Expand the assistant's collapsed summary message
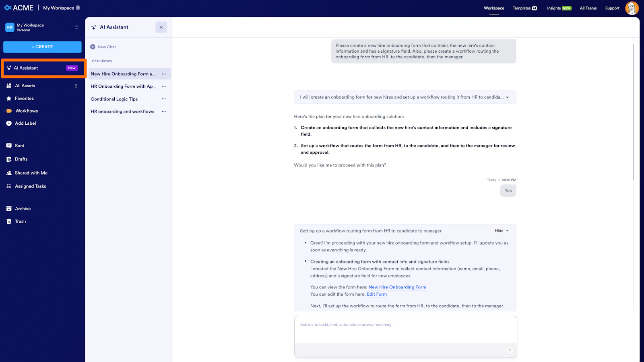This screenshot has width=644, height=362. pos(508,97)
